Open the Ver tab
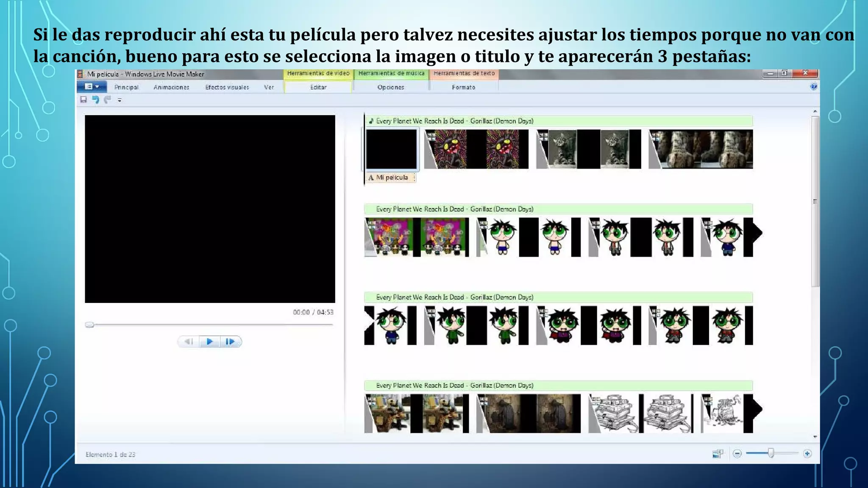This screenshot has height=488, width=868. pos(269,87)
